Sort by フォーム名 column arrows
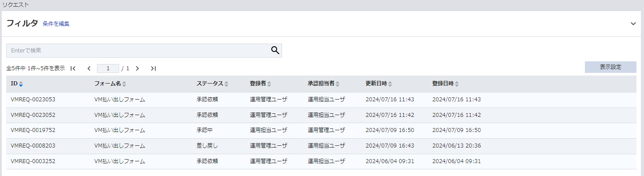Screen dimensions: 644x176 click(124, 84)
